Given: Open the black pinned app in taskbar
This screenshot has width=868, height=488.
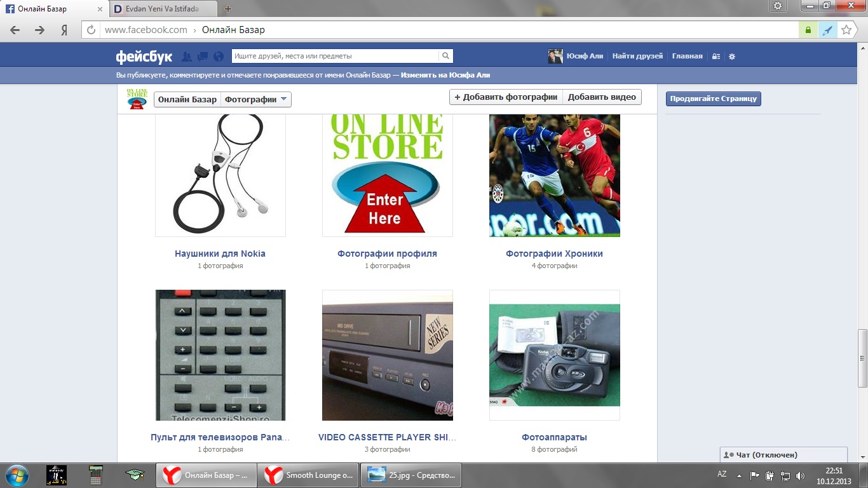Looking at the screenshot, I should 57,475.
